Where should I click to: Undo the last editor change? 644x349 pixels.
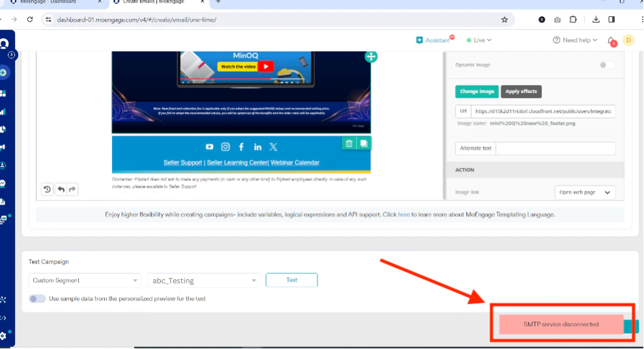pyautogui.click(x=61, y=189)
